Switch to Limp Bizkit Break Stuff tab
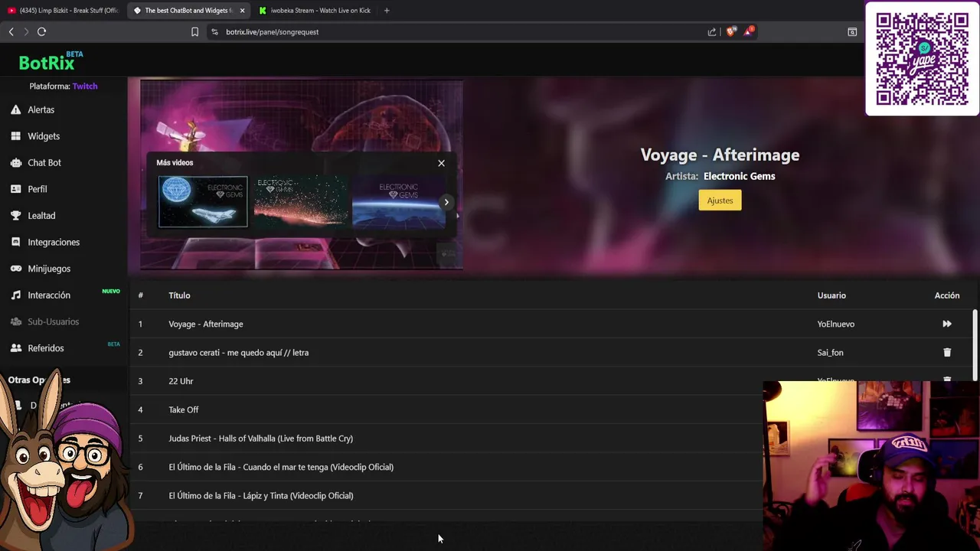This screenshot has width=980, height=551. [64, 11]
